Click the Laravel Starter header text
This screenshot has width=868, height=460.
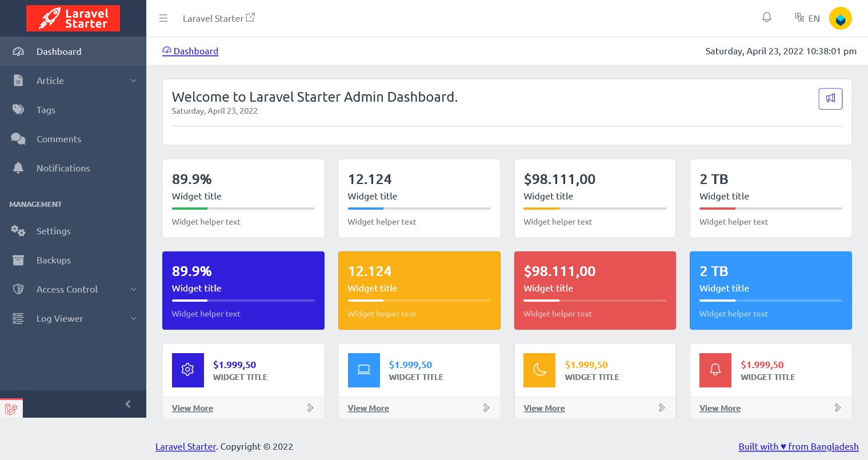213,18
